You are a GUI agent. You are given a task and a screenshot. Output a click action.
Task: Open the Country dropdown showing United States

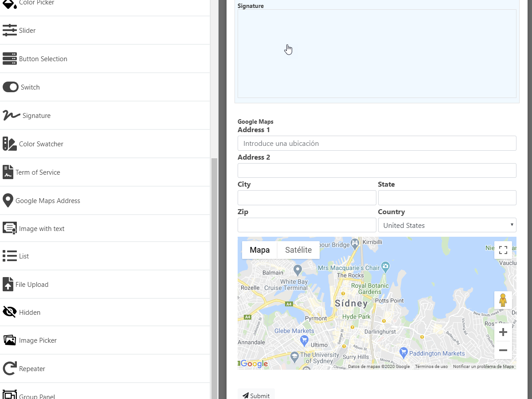click(x=447, y=225)
